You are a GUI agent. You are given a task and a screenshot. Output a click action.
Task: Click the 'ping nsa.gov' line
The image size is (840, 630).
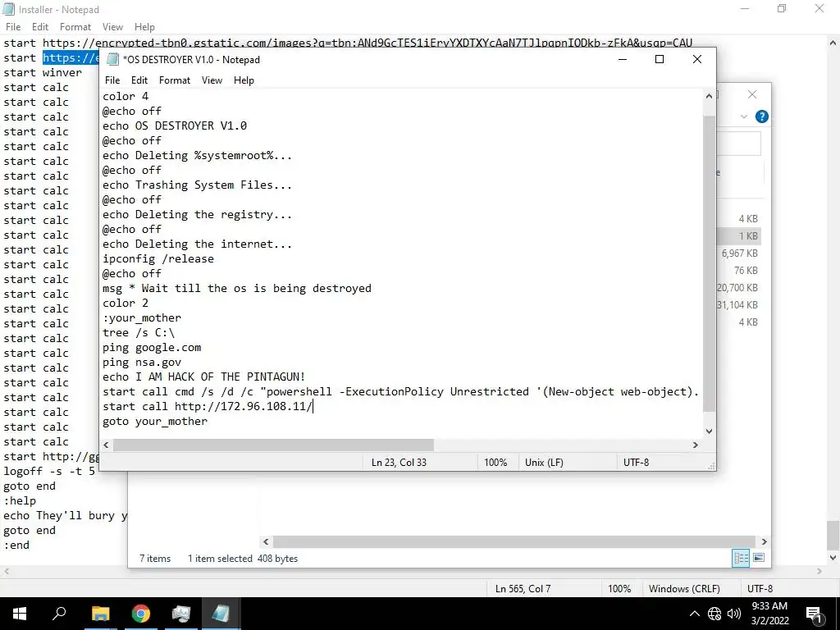coord(142,362)
